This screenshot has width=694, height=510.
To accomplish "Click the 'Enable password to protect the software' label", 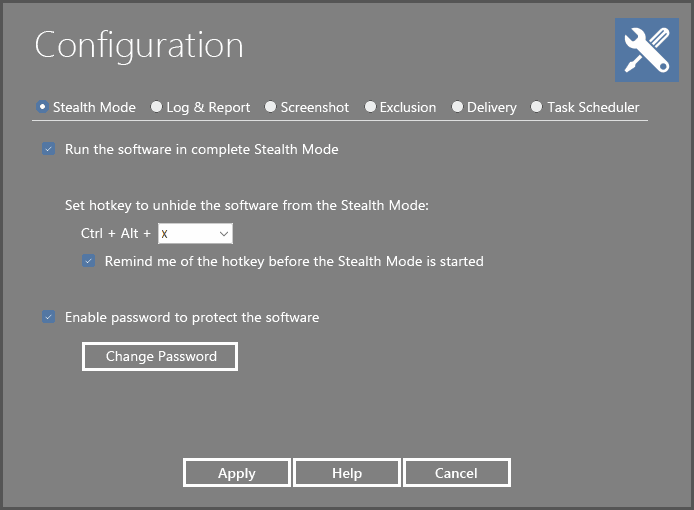I will pos(192,317).
